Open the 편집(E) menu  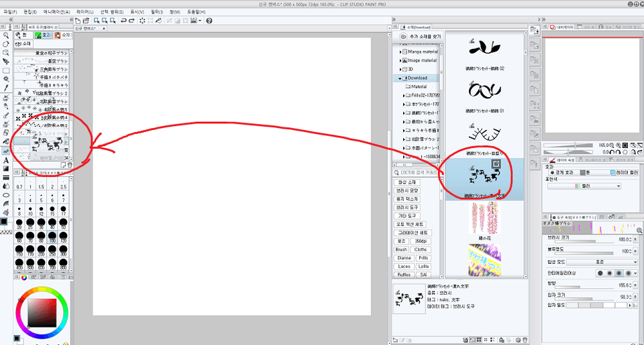(x=30, y=12)
